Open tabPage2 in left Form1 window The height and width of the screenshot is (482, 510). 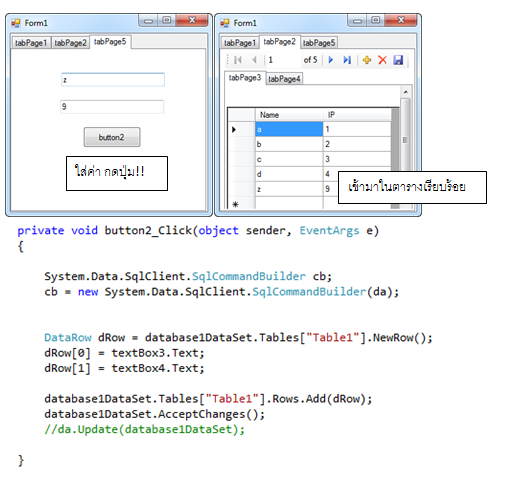pos(70,43)
